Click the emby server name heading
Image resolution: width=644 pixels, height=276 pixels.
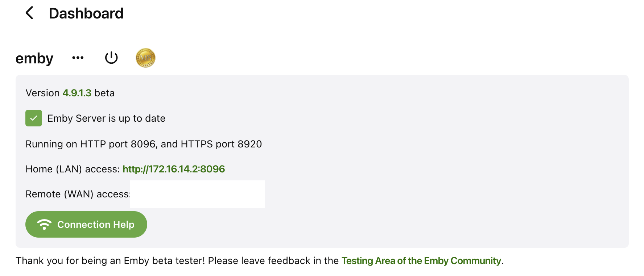(34, 58)
